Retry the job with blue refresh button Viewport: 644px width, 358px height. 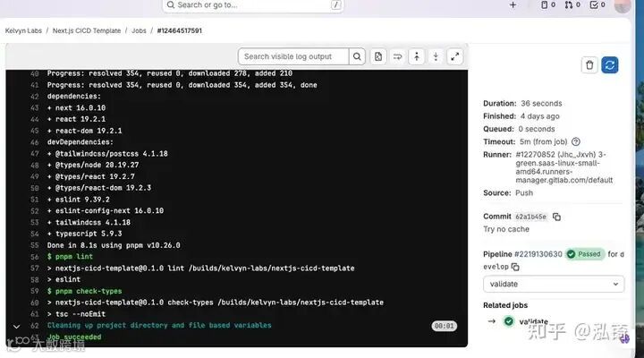610,65
